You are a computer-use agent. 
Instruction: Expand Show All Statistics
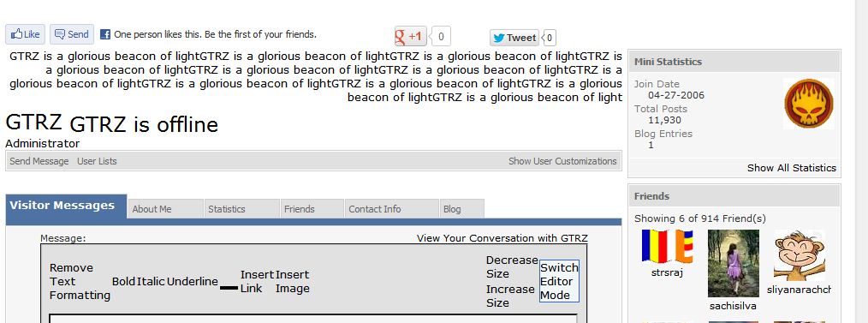point(792,168)
